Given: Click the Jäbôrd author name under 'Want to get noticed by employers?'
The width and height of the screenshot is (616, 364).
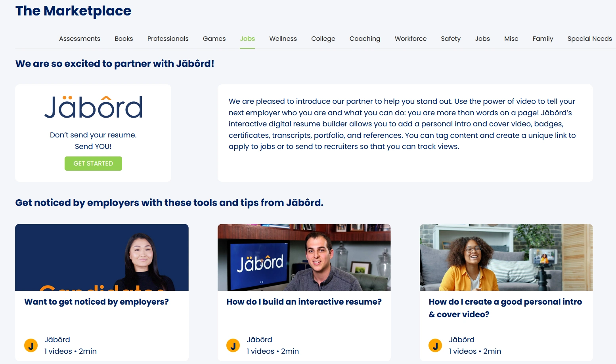Looking at the screenshot, I should pyautogui.click(x=57, y=340).
